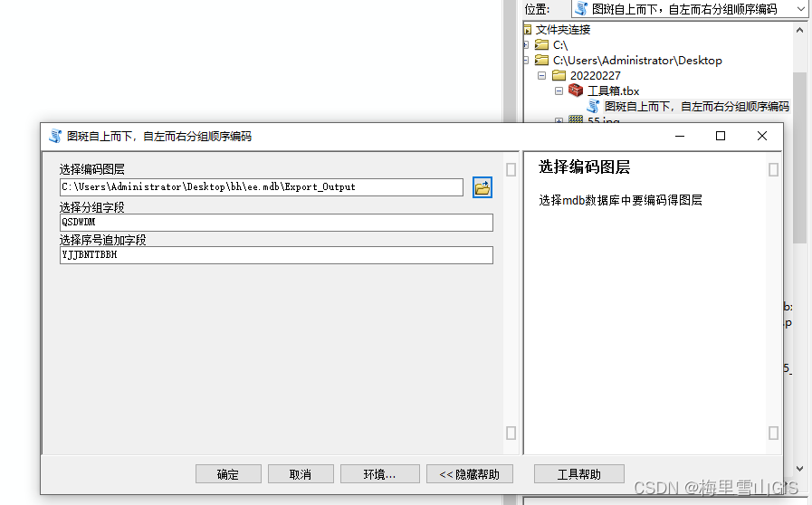Click the 选择分组字段 label
812x505 pixels.
(92, 207)
